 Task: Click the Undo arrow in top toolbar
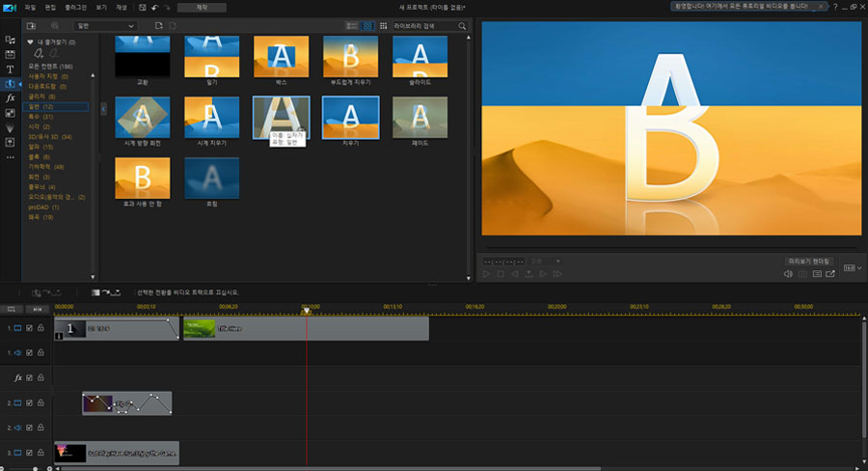(x=155, y=8)
